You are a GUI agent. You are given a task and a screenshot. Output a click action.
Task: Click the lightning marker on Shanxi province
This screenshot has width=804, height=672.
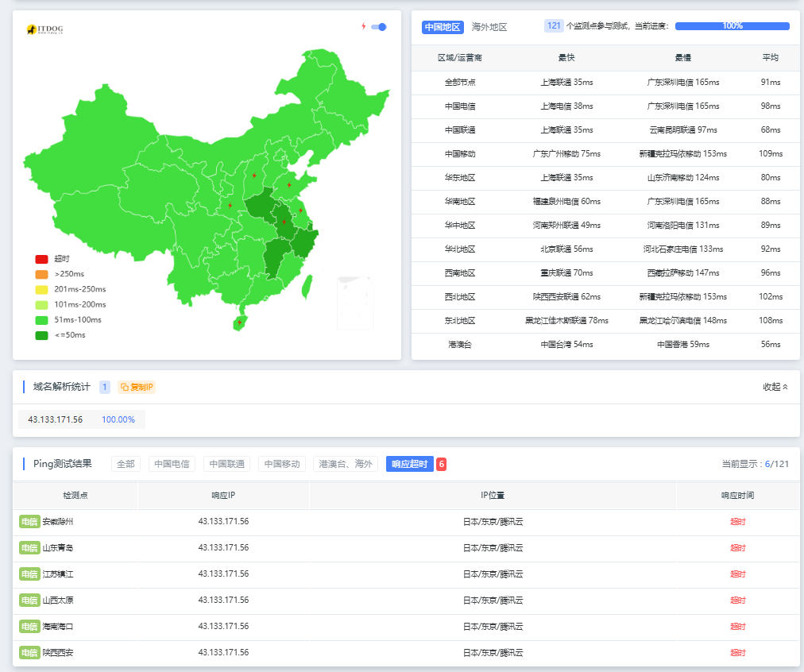click(254, 176)
